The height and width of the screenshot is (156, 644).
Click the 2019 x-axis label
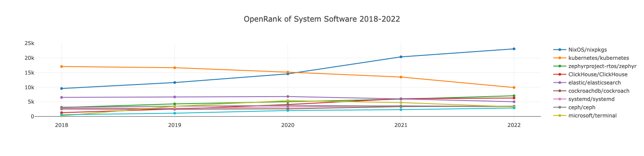click(x=174, y=125)
